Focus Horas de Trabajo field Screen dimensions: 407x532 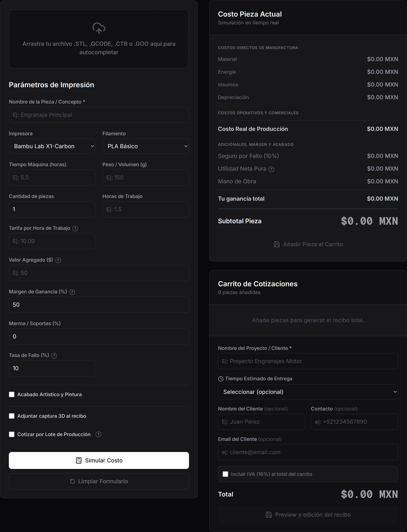[x=146, y=209]
